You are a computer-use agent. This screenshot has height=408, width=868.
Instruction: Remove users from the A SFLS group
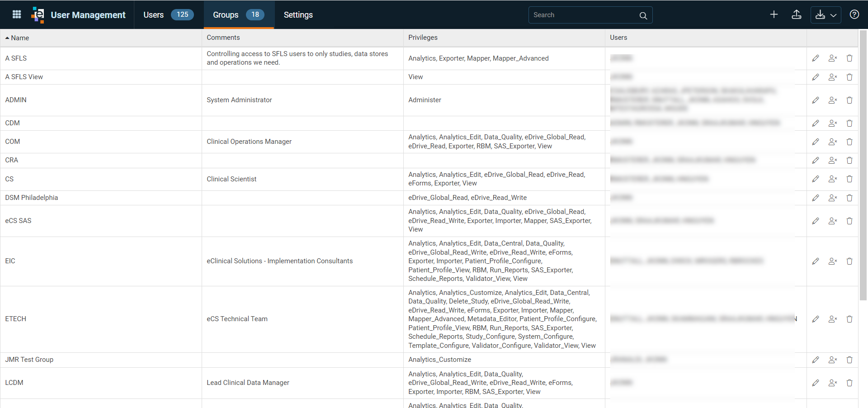click(x=833, y=58)
